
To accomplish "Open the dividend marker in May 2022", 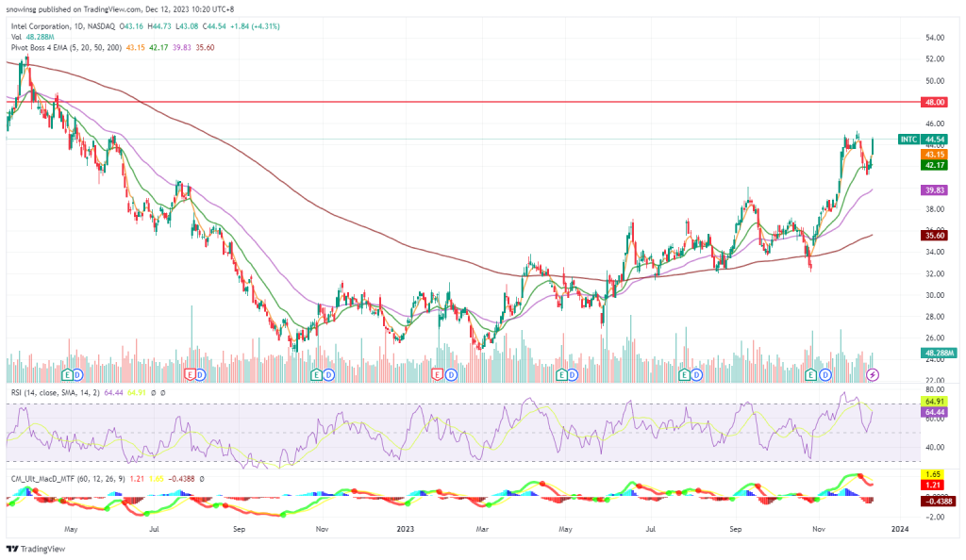I will 77,374.
